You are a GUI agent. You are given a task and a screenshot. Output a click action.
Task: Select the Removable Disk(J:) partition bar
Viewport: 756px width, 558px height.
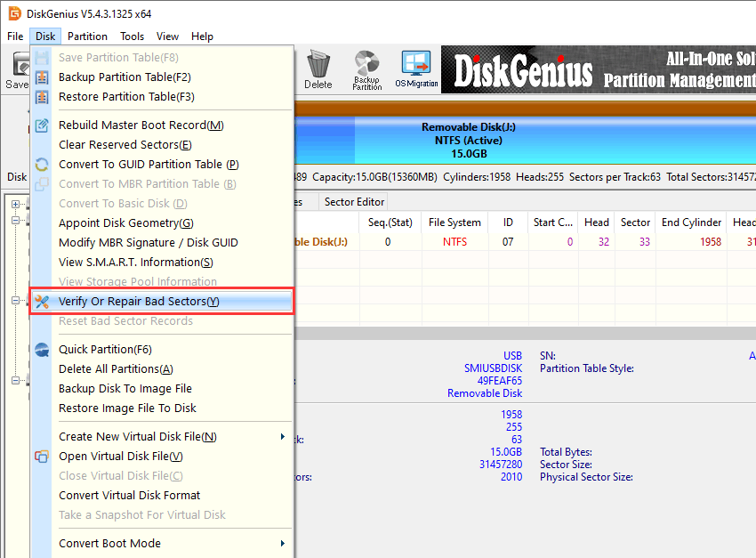click(x=468, y=141)
